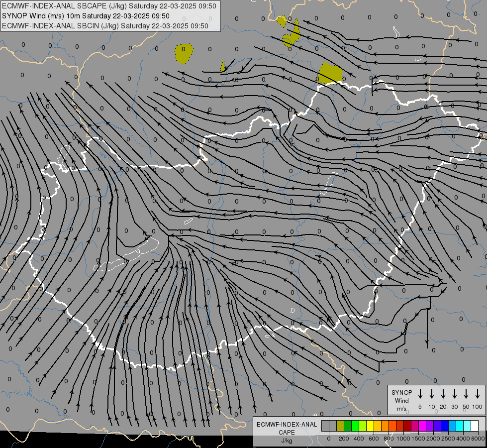The width and height of the screenshot is (487, 448).
Task: Select the deep blue CAPE legend swatch
Action: tap(445, 426)
